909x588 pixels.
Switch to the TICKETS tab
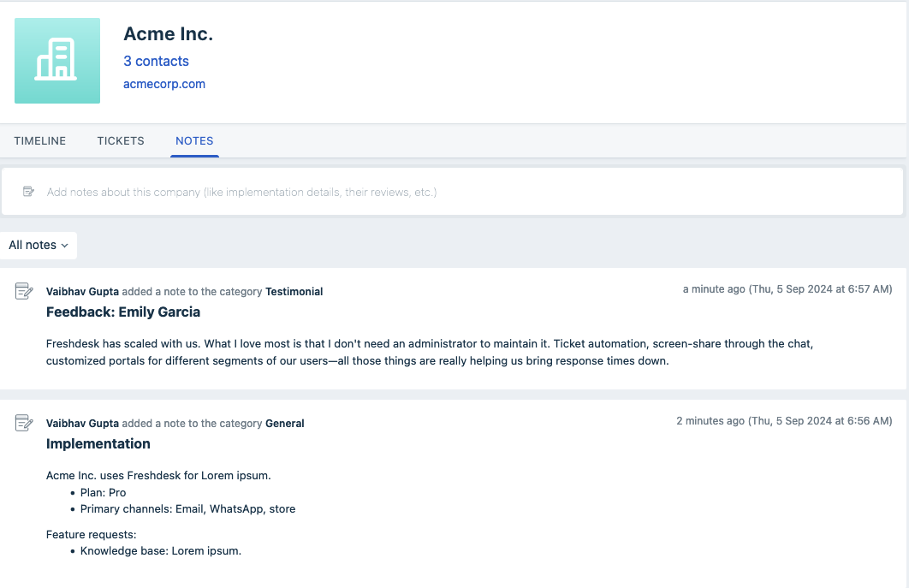[x=120, y=140]
